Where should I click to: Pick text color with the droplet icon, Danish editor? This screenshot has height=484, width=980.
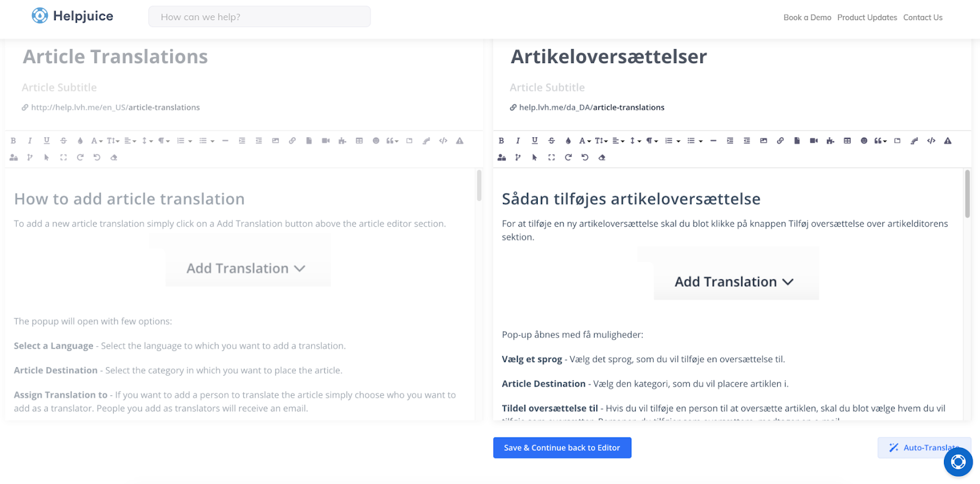pos(568,141)
